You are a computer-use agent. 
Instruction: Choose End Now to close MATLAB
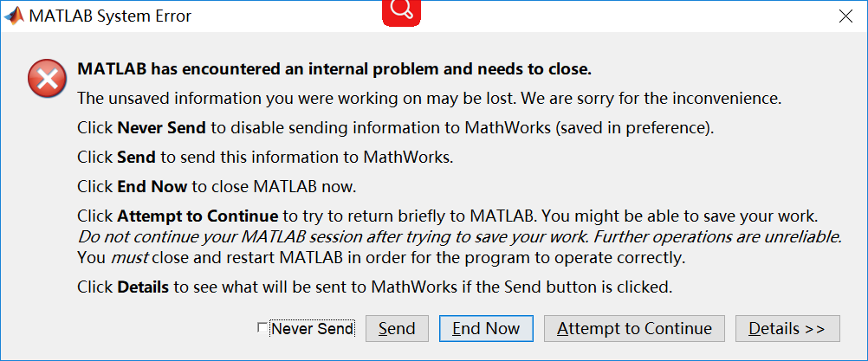[x=486, y=328]
